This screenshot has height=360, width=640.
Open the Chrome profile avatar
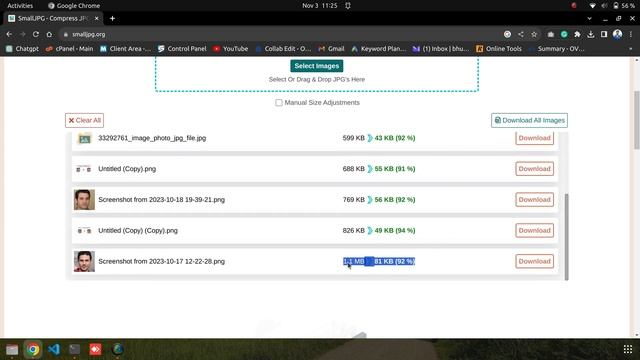pyautogui.click(x=617, y=34)
